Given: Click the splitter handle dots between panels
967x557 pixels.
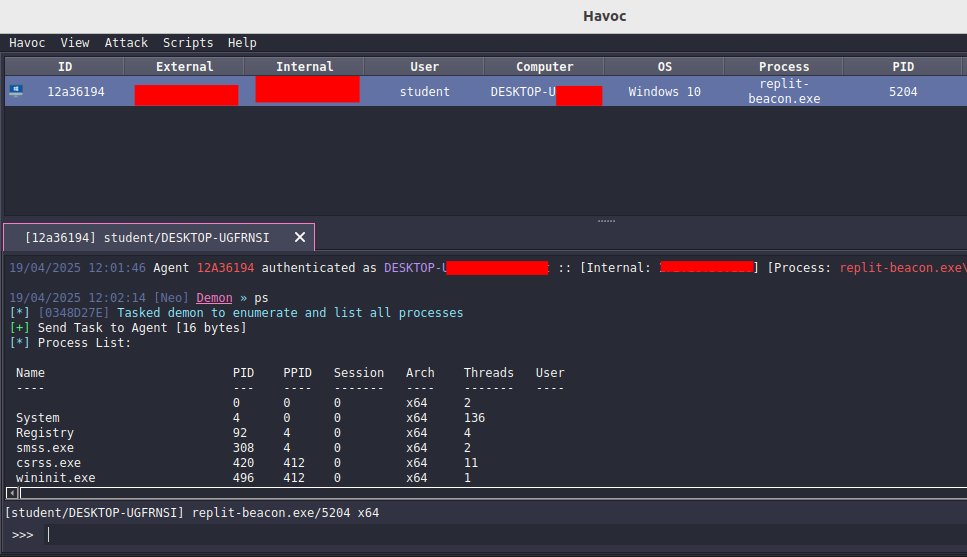Looking at the screenshot, I should tap(606, 221).
